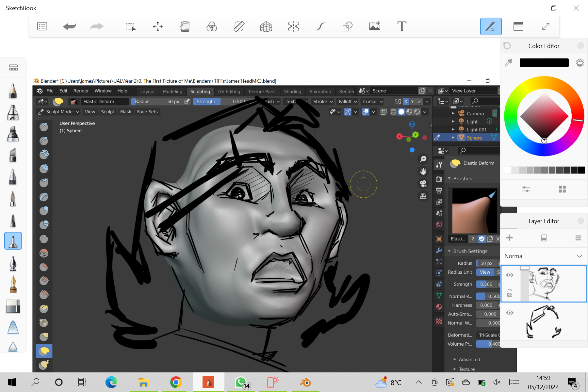Viewport: 588px width, 392px height.
Task: Click the black current color swatch
Action: [544, 62]
